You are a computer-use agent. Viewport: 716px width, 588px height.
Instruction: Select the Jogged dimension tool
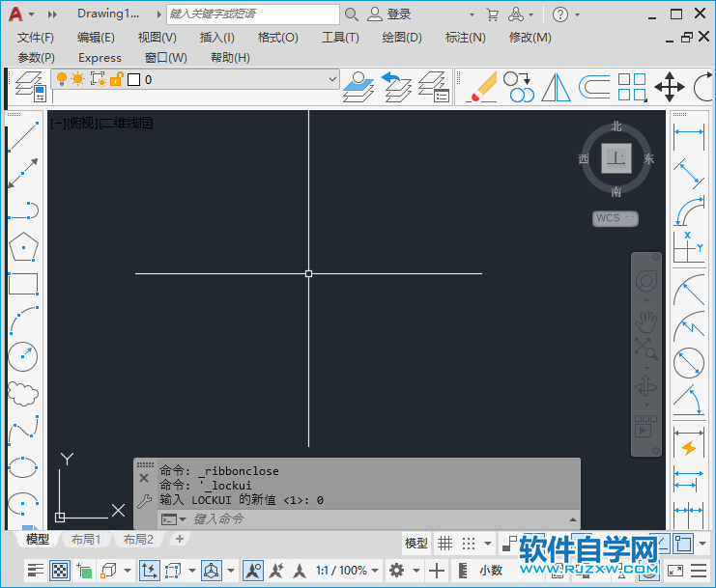click(x=689, y=326)
